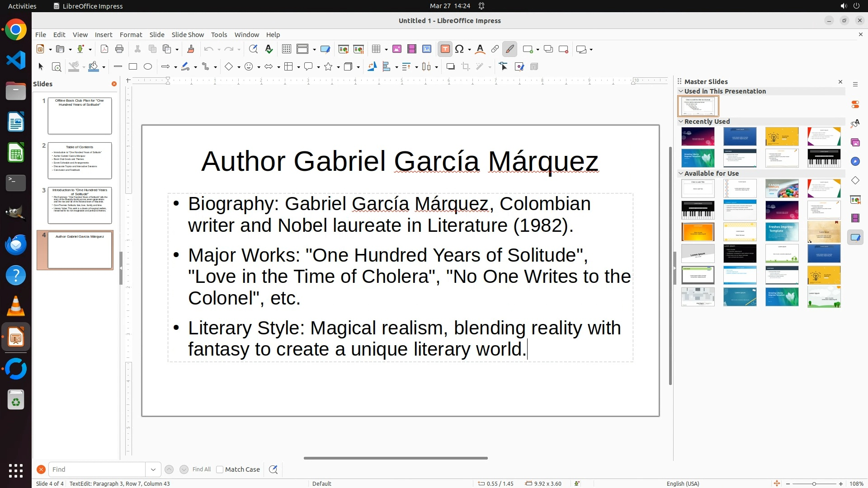The height and width of the screenshot is (488, 868).
Task: Select the Rectangle shape tool
Action: click(133, 67)
